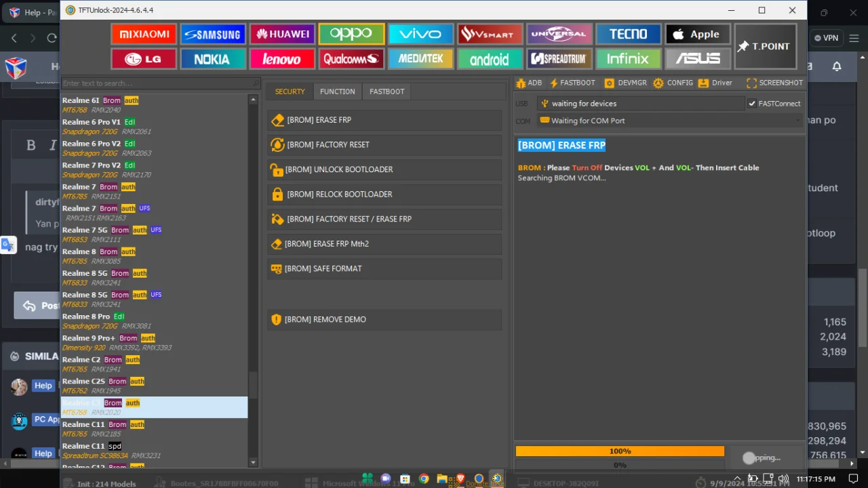Image resolution: width=868 pixels, height=488 pixels.
Task: Toggle the FASTConnect checkbox
Action: 752,104
